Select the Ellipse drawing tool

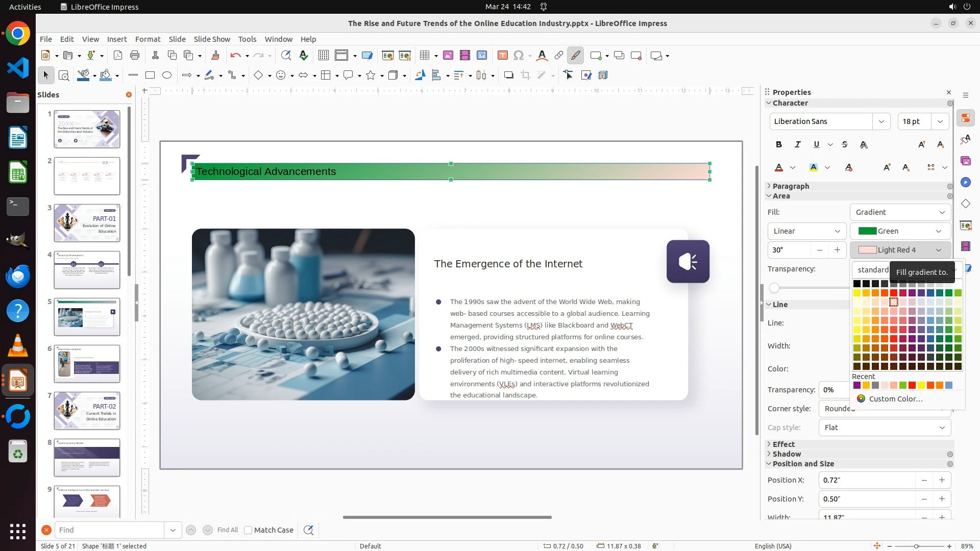[x=167, y=76]
